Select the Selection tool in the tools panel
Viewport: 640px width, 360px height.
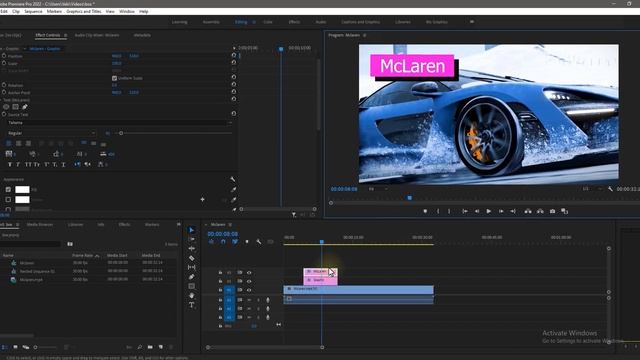pos(191,230)
